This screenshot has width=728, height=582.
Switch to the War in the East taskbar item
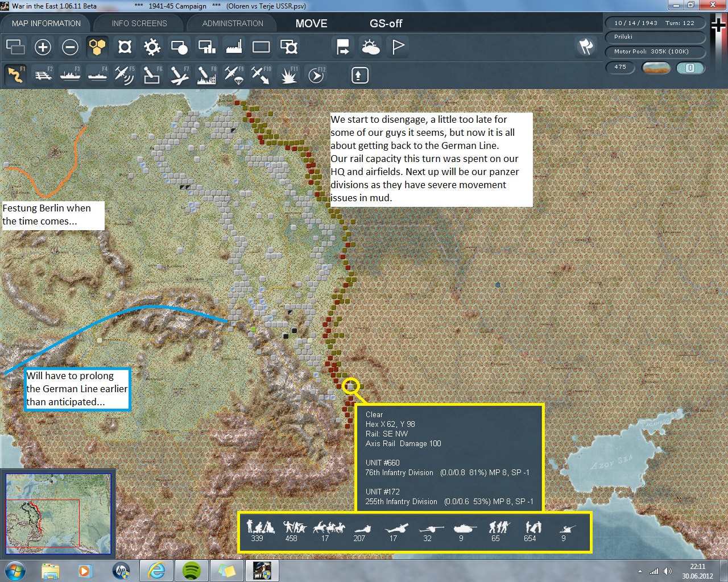click(262, 570)
